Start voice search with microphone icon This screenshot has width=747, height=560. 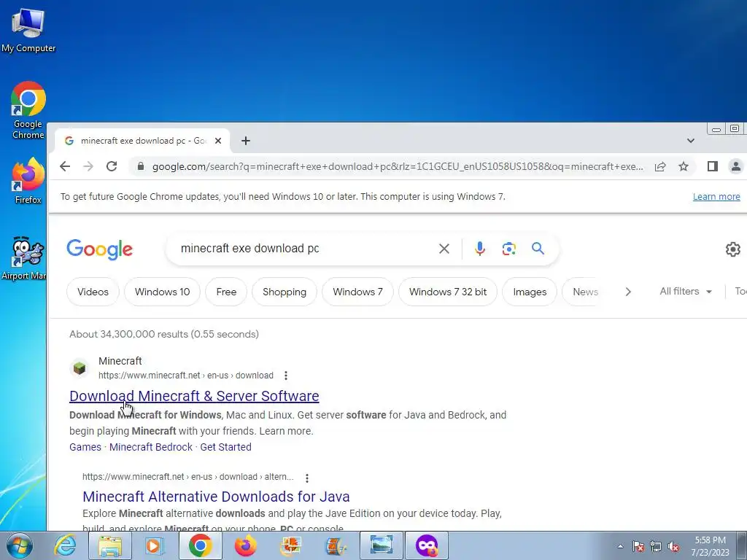[480, 249]
